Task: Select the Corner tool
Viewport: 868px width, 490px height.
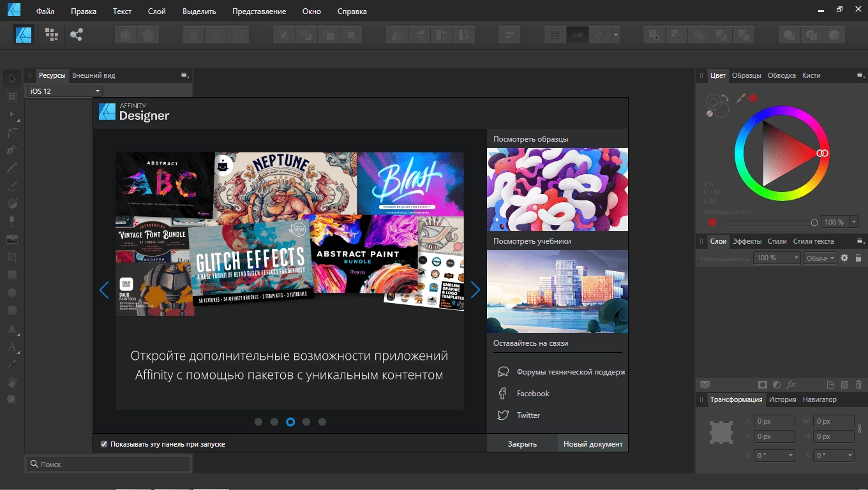Action: 11,133
